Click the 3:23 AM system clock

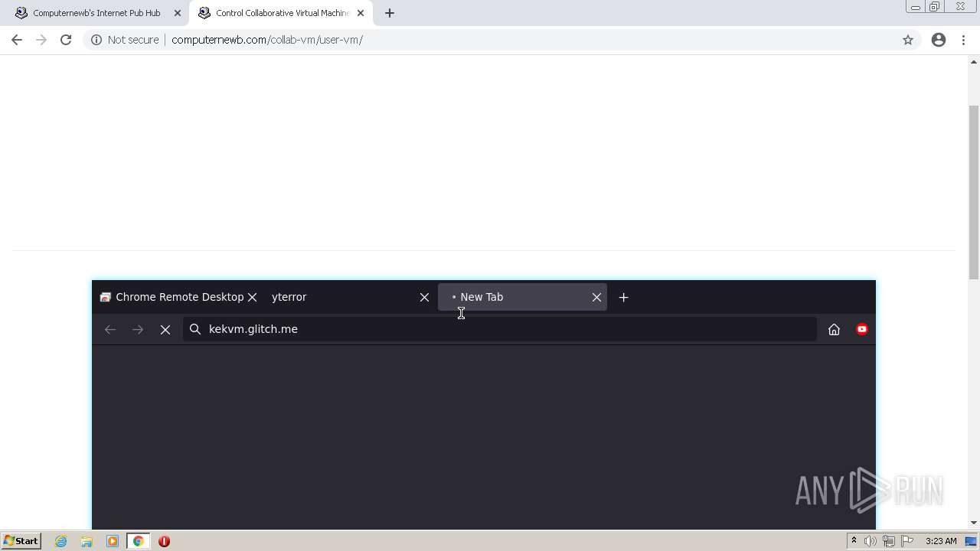point(941,541)
